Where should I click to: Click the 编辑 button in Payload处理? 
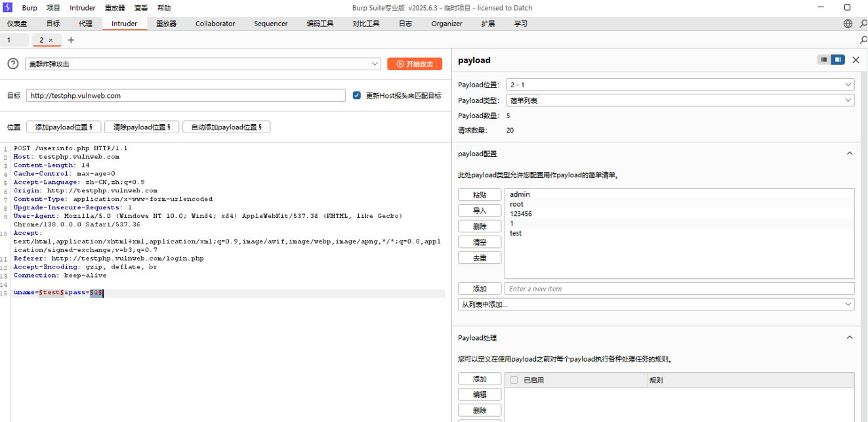(x=480, y=394)
